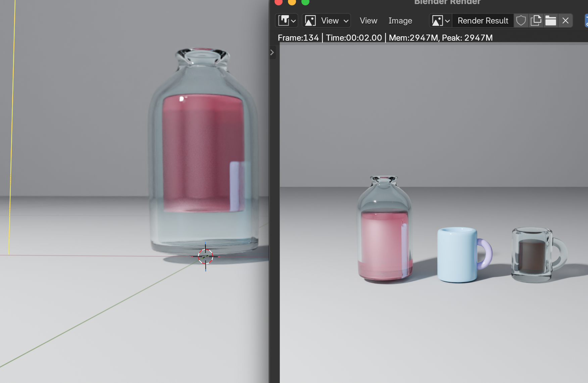Click the new image duplicate icon

coord(536,21)
